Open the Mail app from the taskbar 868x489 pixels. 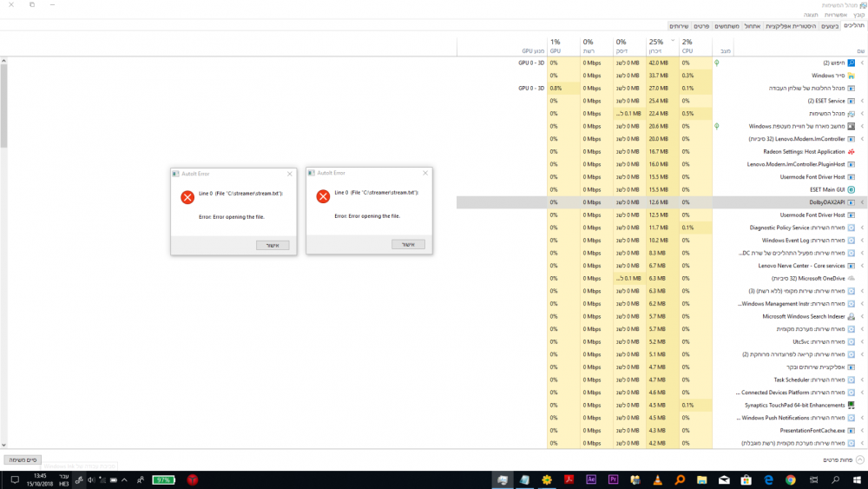(x=724, y=480)
